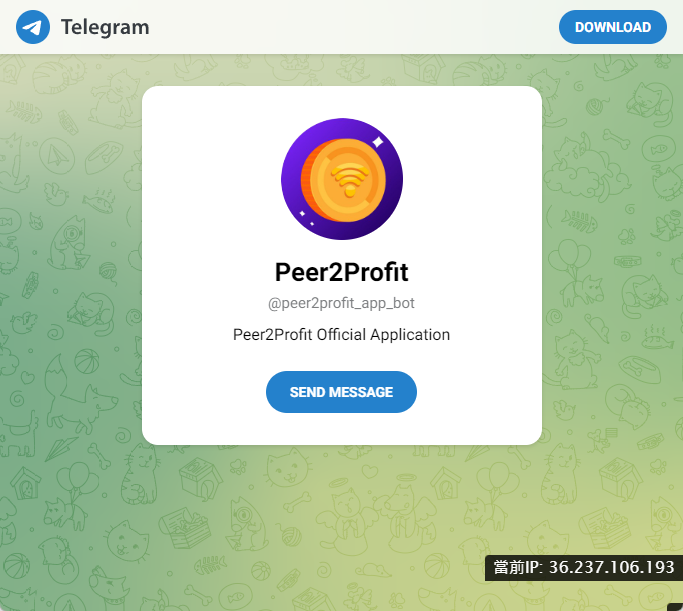Click the Peer2Profit Official Application description
Image resolution: width=683 pixels, height=611 pixels.
point(342,334)
